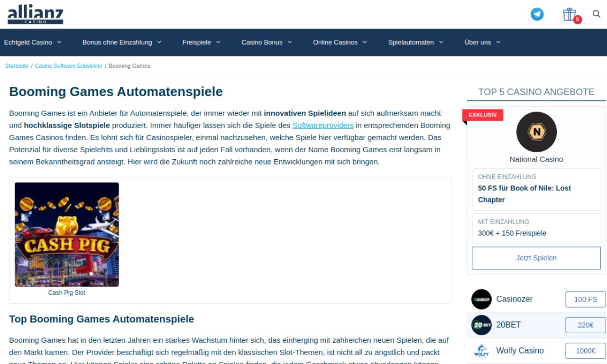
Task: Open the Allianz Casino logo homepage
Action: [x=35, y=14]
